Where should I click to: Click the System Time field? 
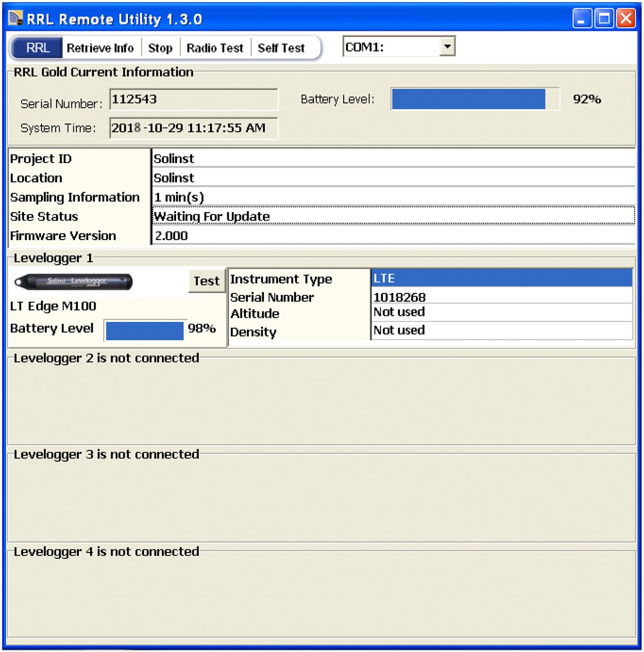(x=194, y=128)
